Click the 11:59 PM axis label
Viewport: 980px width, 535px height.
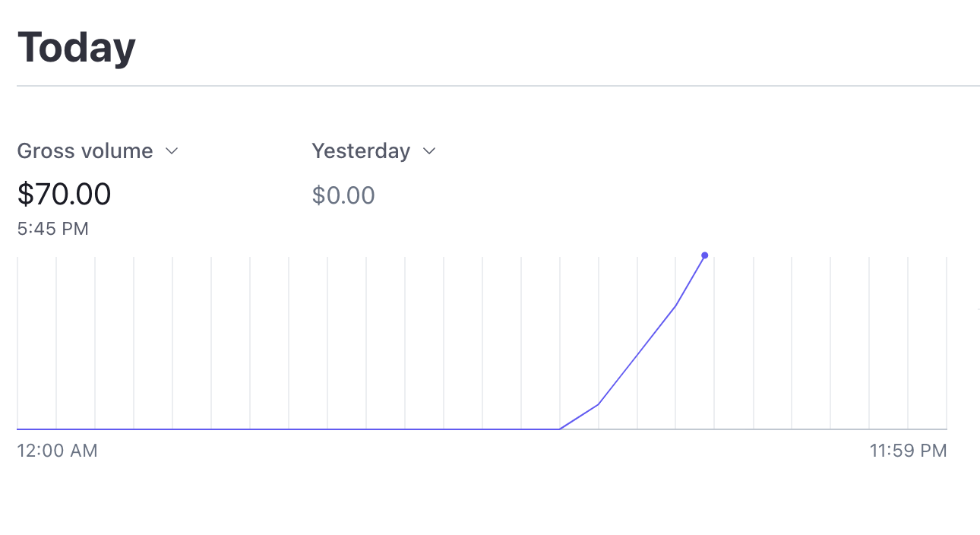(x=909, y=451)
